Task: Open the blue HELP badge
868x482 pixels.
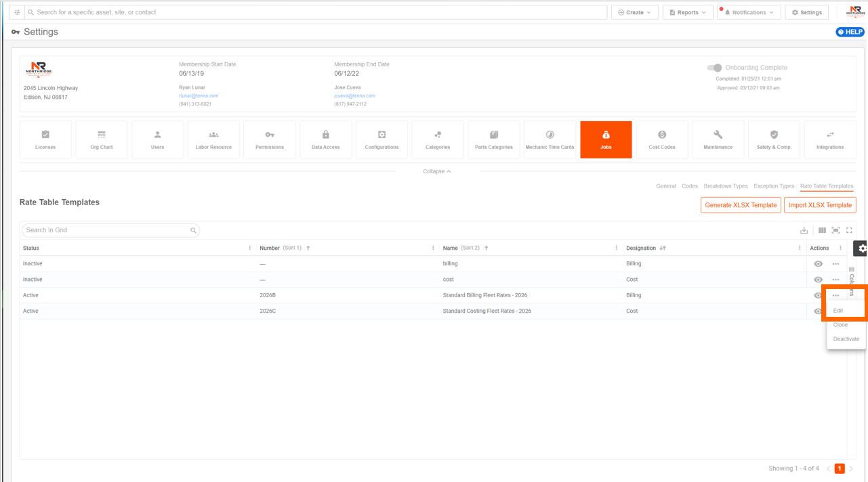Action: [850, 32]
